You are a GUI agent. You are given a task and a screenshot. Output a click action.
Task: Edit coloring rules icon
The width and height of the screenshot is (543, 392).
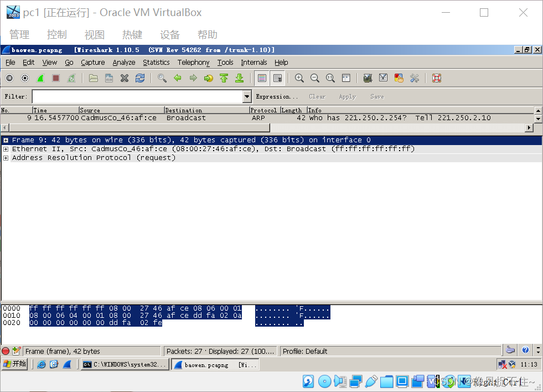(x=399, y=78)
